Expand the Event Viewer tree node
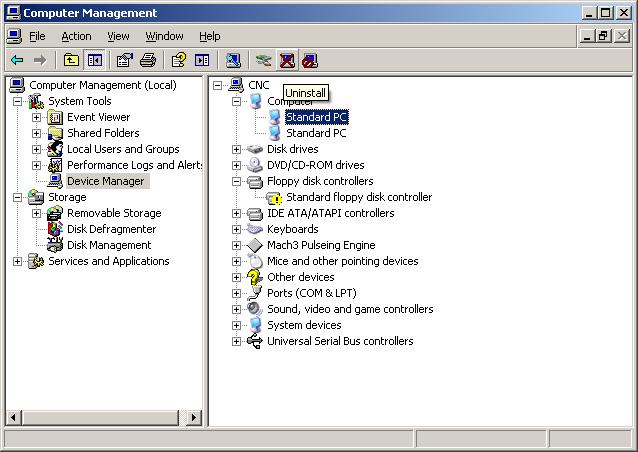 (x=37, y=117)
